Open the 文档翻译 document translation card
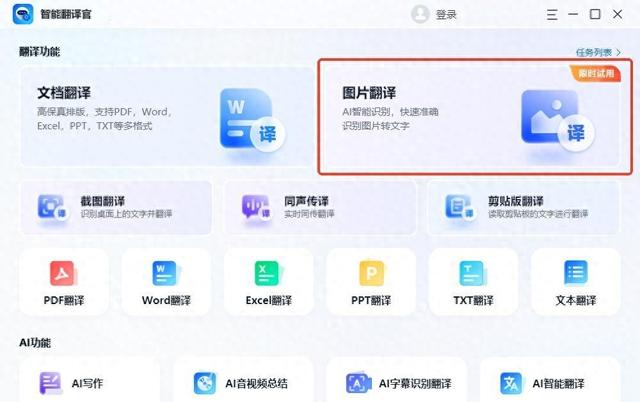 coord(167,117)
